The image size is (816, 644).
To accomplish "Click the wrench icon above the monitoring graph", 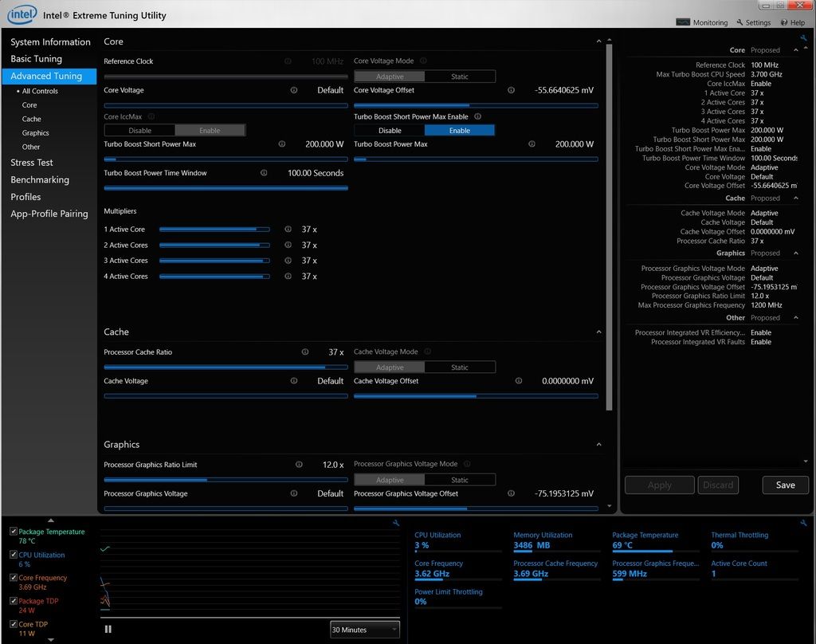I will click(x=396, y=523).
